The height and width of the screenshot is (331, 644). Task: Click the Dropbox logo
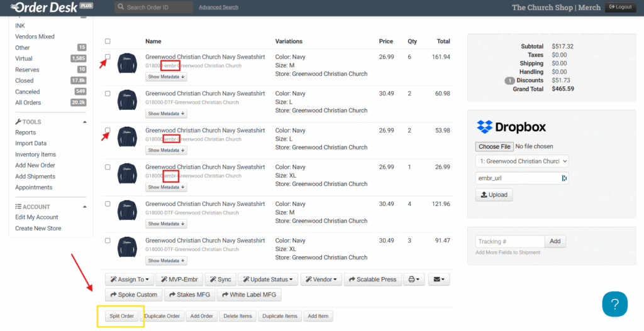pyautogui.click(x=511, y=127)
